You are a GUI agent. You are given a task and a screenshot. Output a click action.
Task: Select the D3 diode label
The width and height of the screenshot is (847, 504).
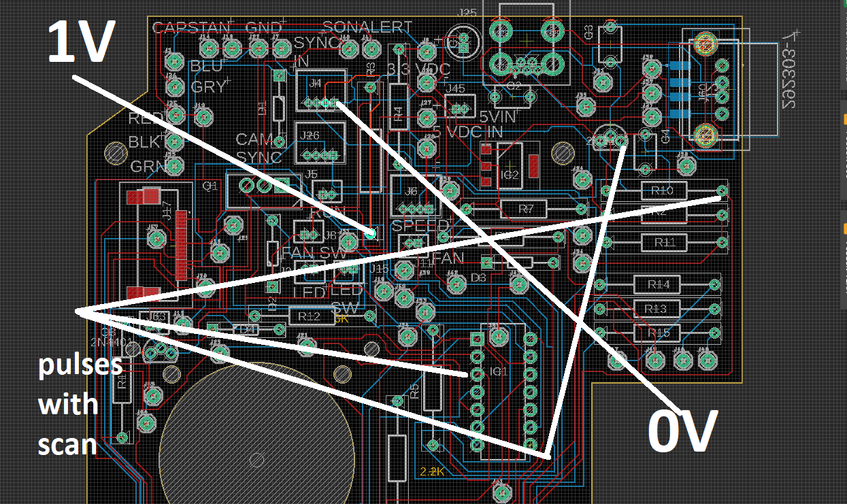pos(478,278)
